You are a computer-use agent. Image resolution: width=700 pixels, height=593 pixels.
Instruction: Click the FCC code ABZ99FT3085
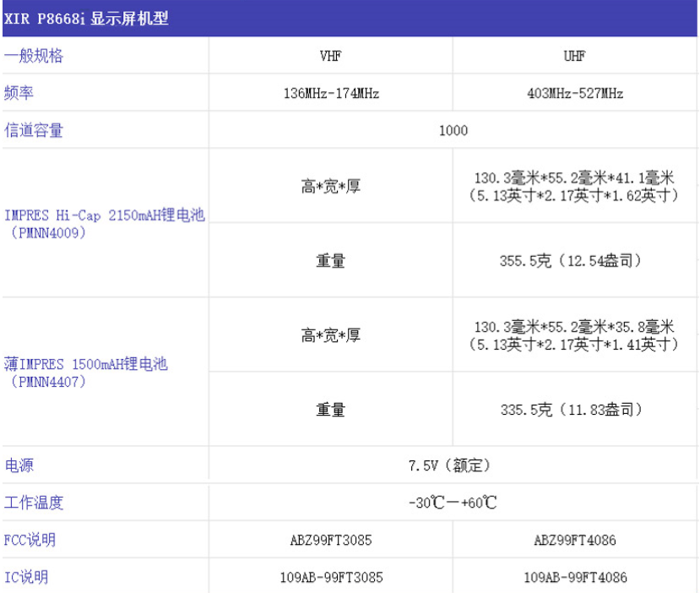click(331, 541)
